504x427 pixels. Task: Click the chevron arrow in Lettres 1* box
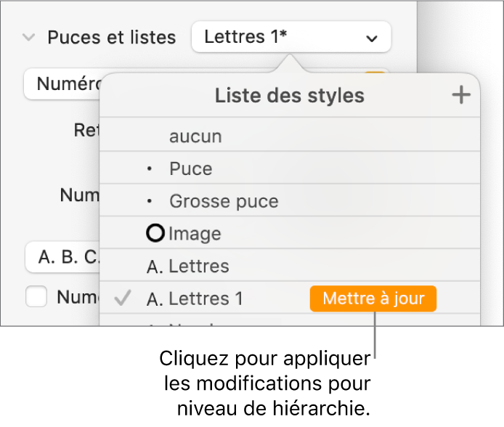[372, 38]
